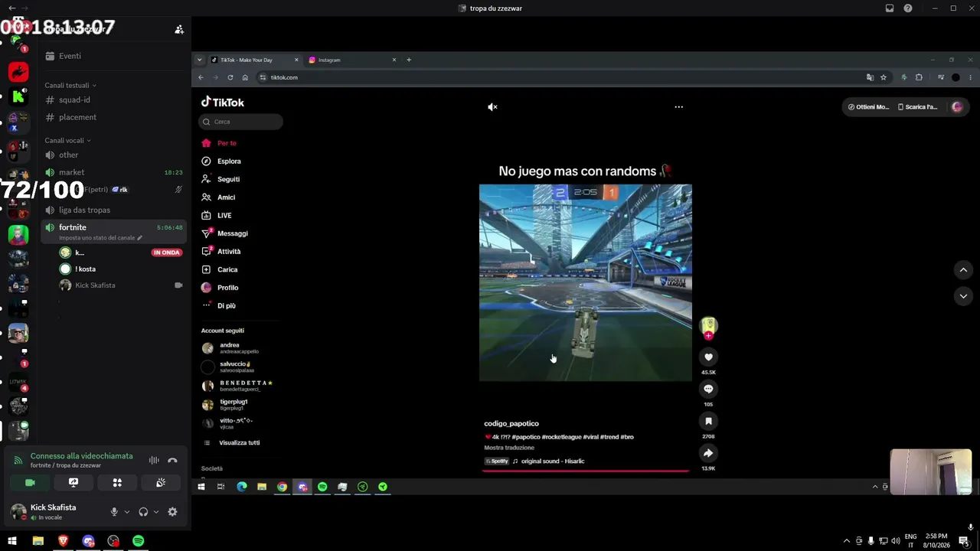Bookmark this page with the star icon
Viewport: 980px width, 551px height.
[883, 77]
